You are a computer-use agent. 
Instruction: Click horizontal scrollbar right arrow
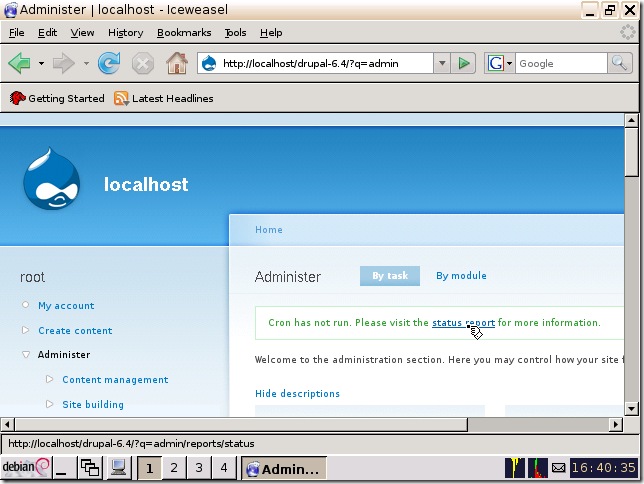pyautogui.click(x=615, y=424)
